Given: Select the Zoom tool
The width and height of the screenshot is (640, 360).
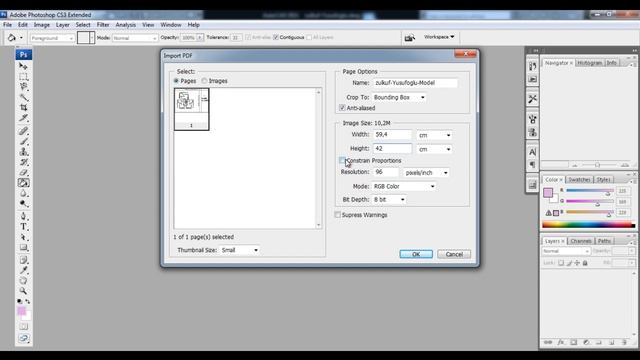Looking at the screenshot, I should tap(23, 291).
